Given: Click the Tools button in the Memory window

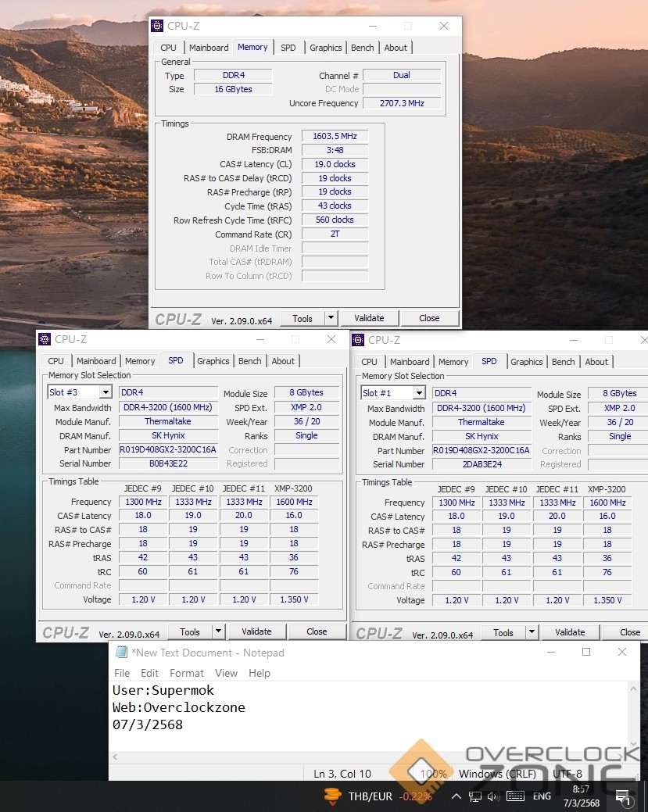Looking at the screenshot, I should 303,318.
